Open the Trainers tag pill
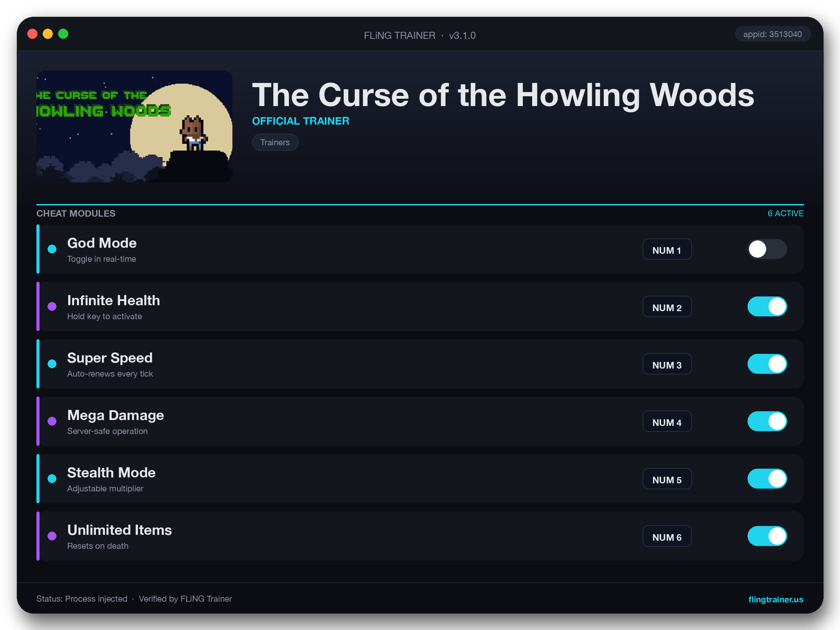The image size is (840, 630). point(275,142)
